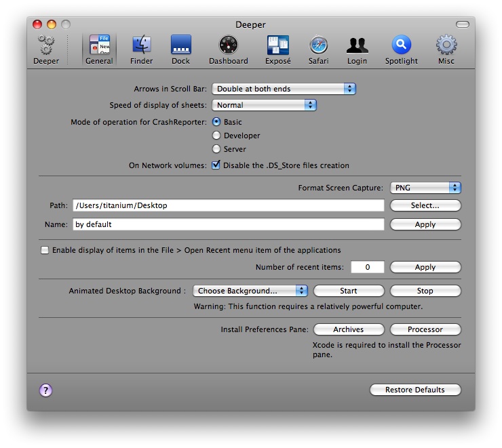Select the Developer CrashReporter mode
Viewport: 502px width, 448px height.
(216, 136)
